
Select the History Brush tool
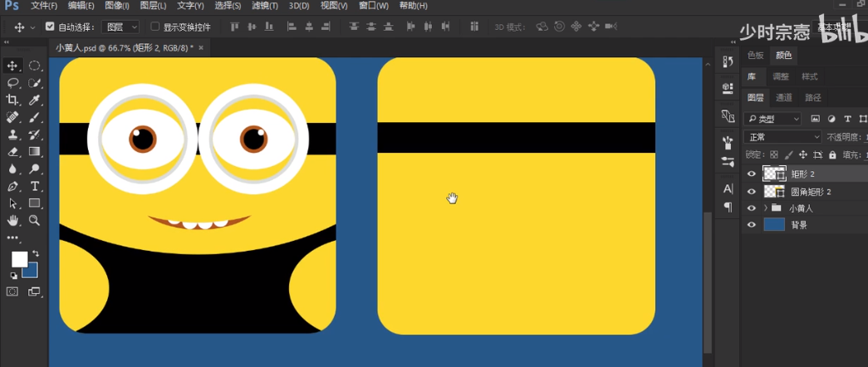pyautogui.click(x=34, y=135)
